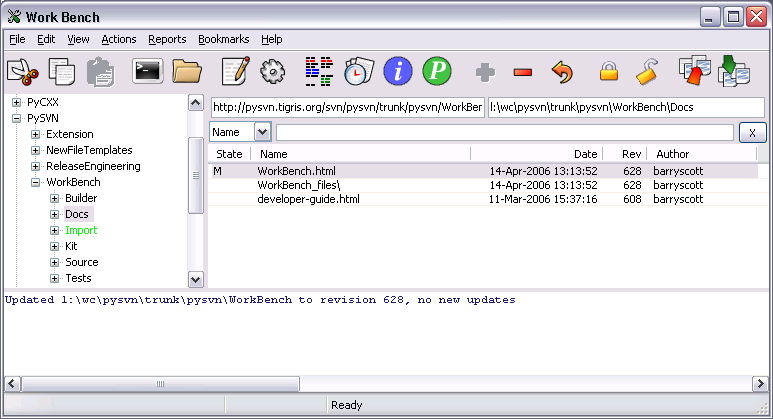
Task: Click the repository URL field
Action: point(348,107)
